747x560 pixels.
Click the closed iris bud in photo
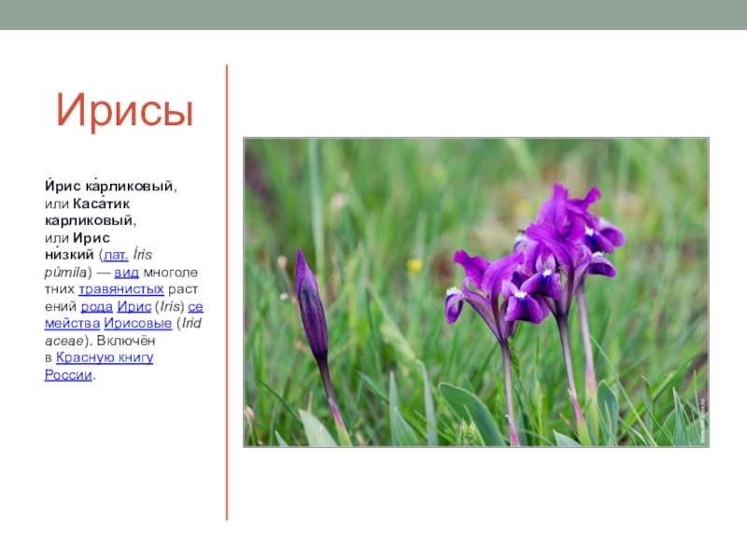(312, 308)
